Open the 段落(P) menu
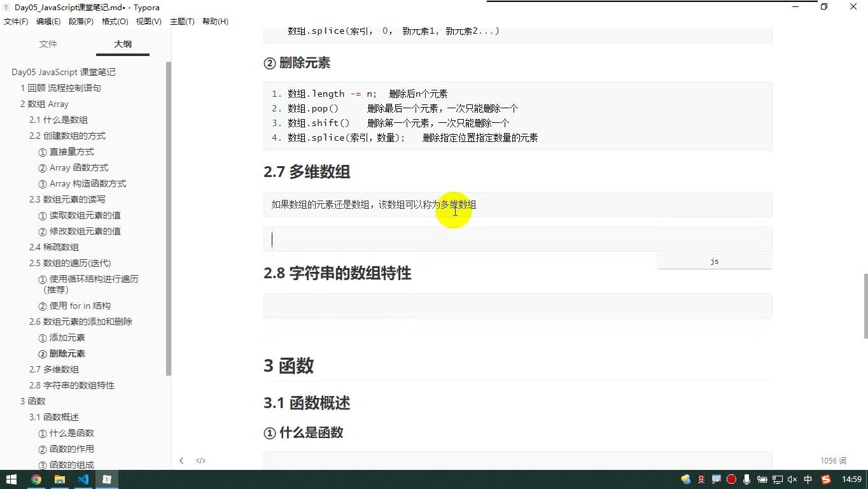This screenshot has width=868, height=489. click(x=81, y=22)
